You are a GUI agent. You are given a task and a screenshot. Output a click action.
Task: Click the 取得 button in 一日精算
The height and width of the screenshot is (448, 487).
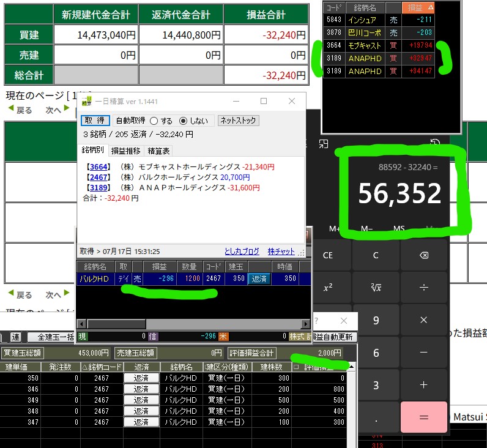click(x=95, y=121)
